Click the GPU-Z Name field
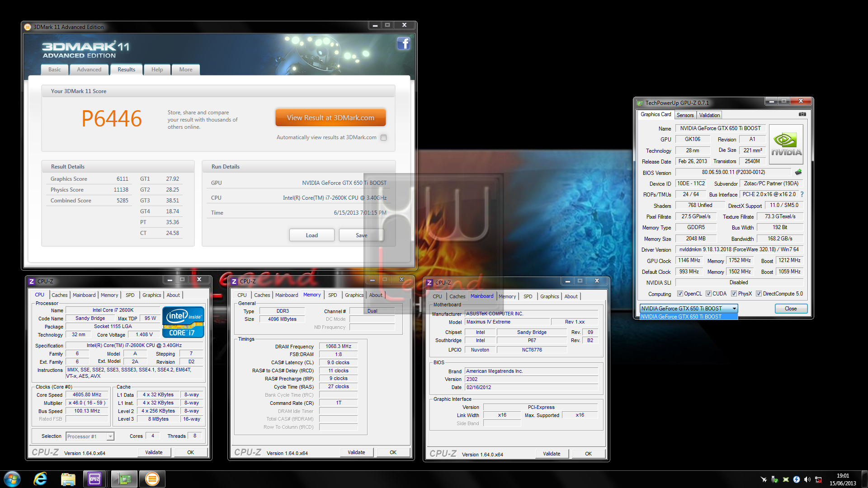The width and height of the screenshot is (868, 488). coord(721,128)
